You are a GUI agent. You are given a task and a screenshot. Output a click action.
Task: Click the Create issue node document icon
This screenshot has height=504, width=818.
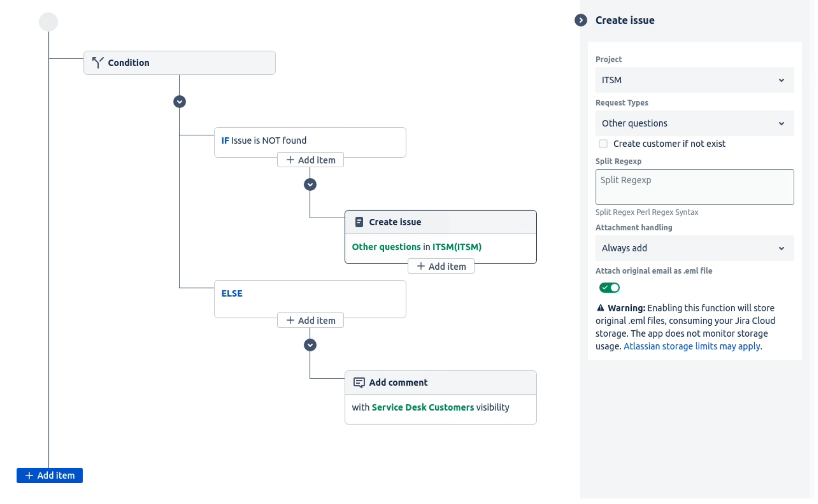coord(359,222)
